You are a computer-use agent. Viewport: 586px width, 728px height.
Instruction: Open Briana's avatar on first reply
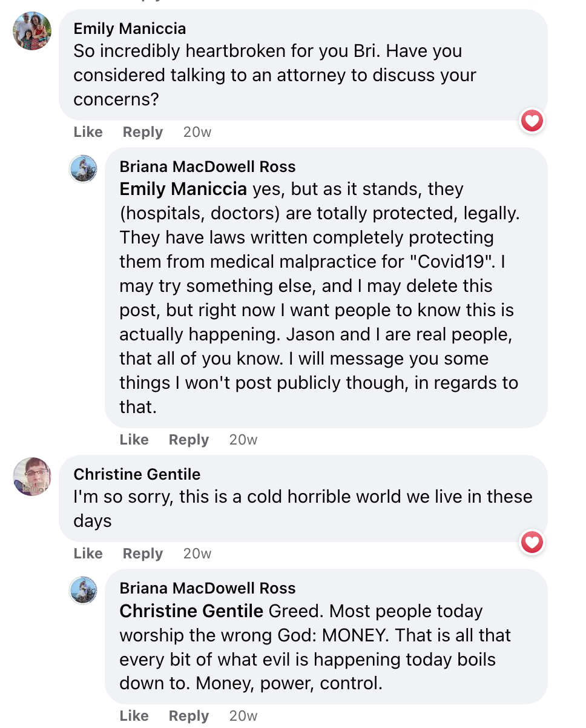click(84, 168)
